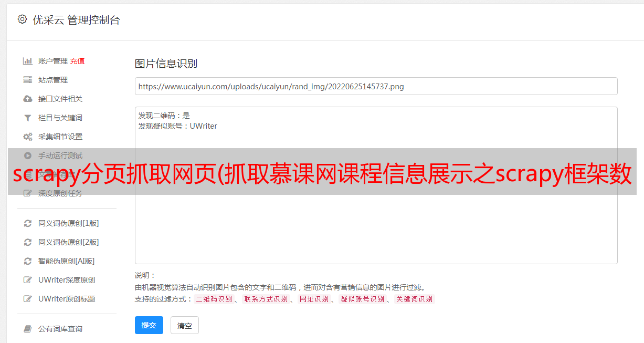
Task: Open 深度原创任务
Action: coord(60,193)
